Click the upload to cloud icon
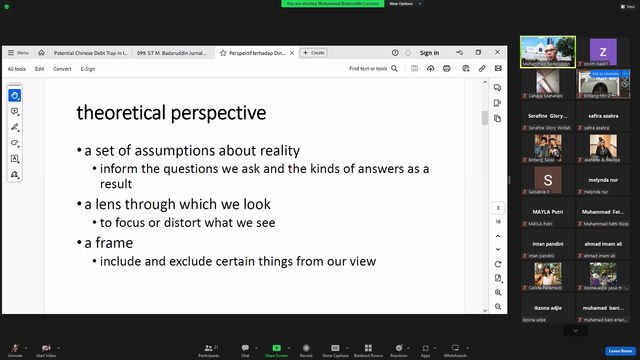 click(431, 69)
